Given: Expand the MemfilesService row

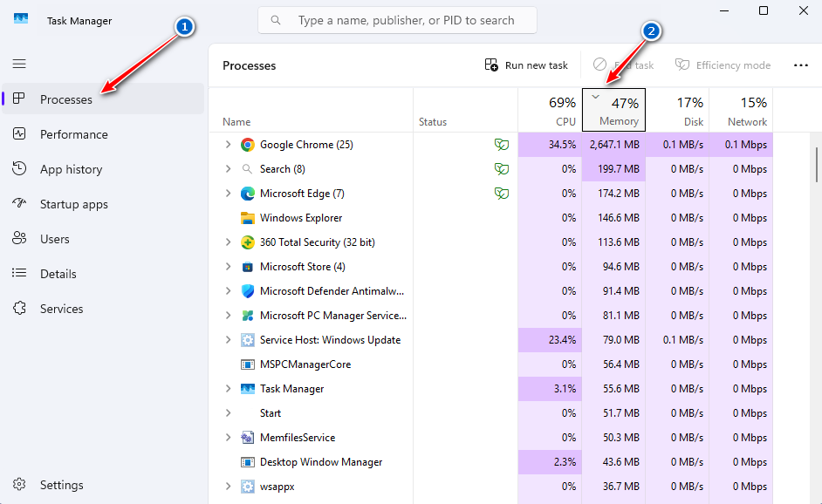Looking at the screenshot, I should coord(228,438).
